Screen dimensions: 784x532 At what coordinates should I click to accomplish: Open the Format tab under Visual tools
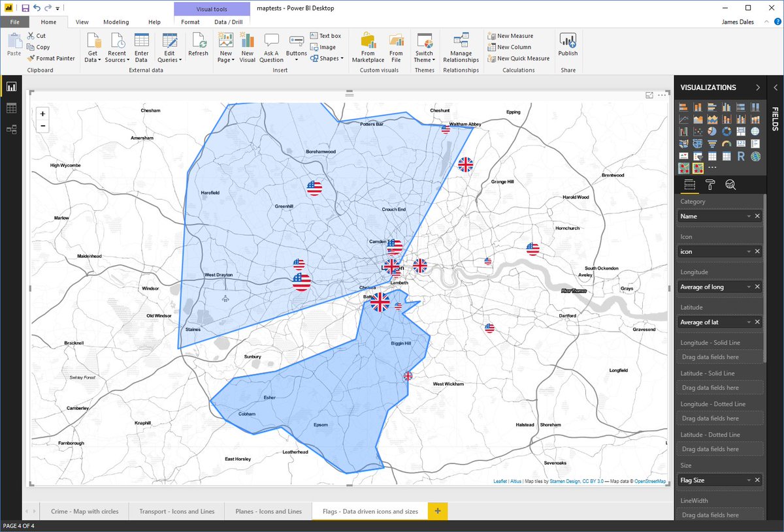point(190,22)
